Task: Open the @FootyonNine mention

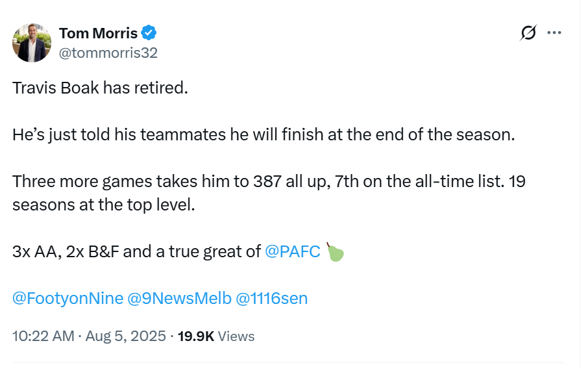Action: [x=67, y=298]
